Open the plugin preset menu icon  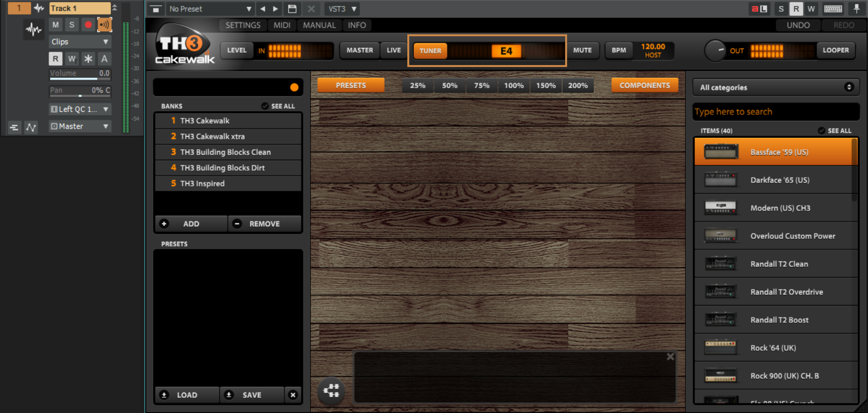point(156,9)
